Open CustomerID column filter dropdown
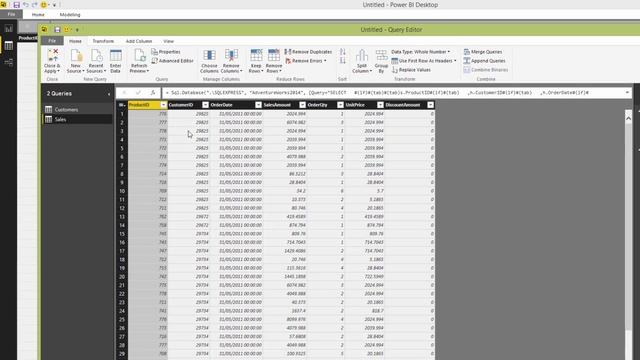Image resolution: width=640 pixels, height=360 pixels. click(205, 105)
